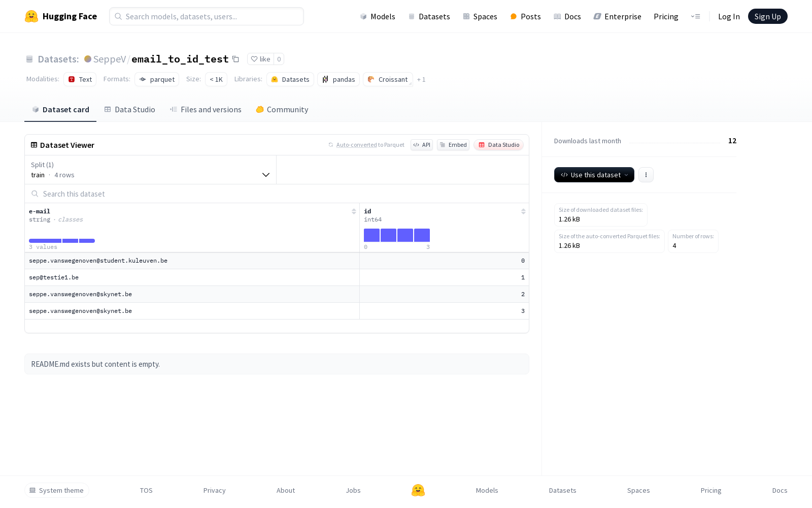Click the Log In link
Image resolution: width=812 pixels, height=508 pixels.
tap(729, 17)
